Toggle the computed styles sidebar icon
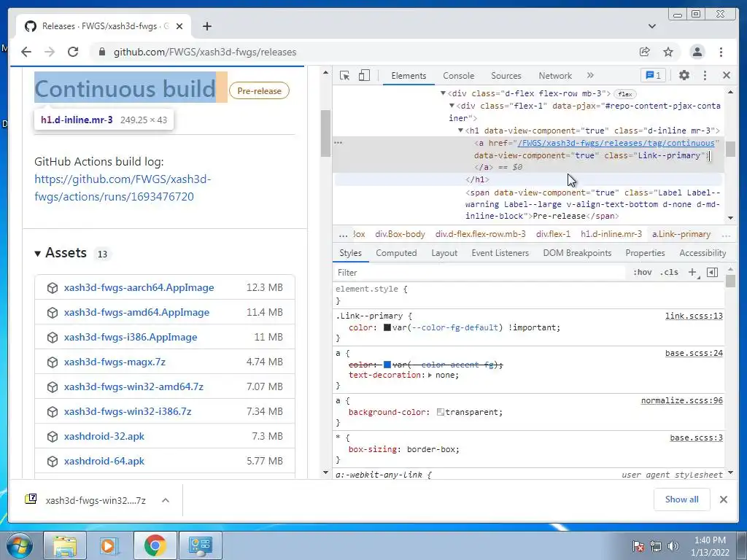The image size is (747, 560). click(x=712, y=273)
